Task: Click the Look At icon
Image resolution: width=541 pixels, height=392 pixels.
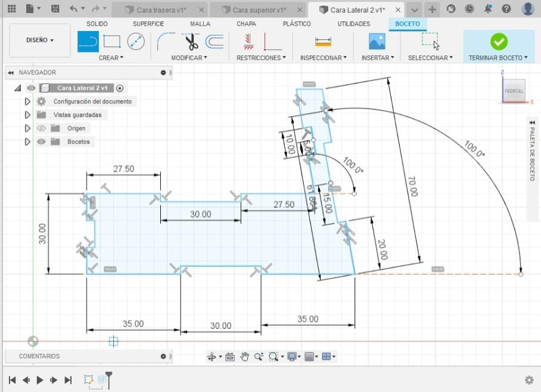Action: click(230, 357)
